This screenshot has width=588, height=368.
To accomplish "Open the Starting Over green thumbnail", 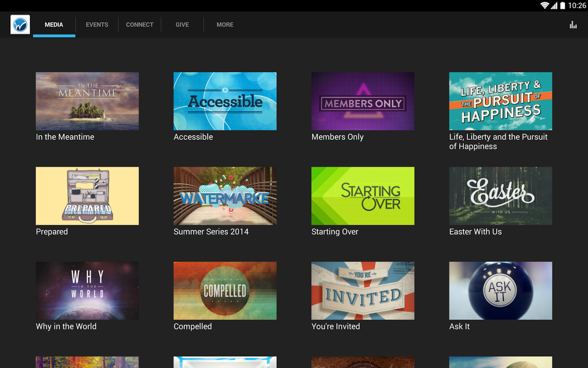I will coord(363,196).
